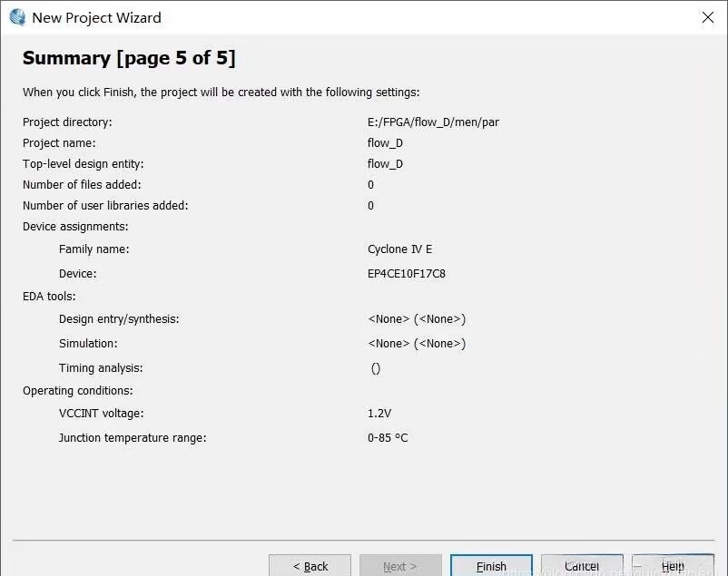Click the Project name value flow_D
This screenshot has width=728, height=576.
tap(385, 143)
